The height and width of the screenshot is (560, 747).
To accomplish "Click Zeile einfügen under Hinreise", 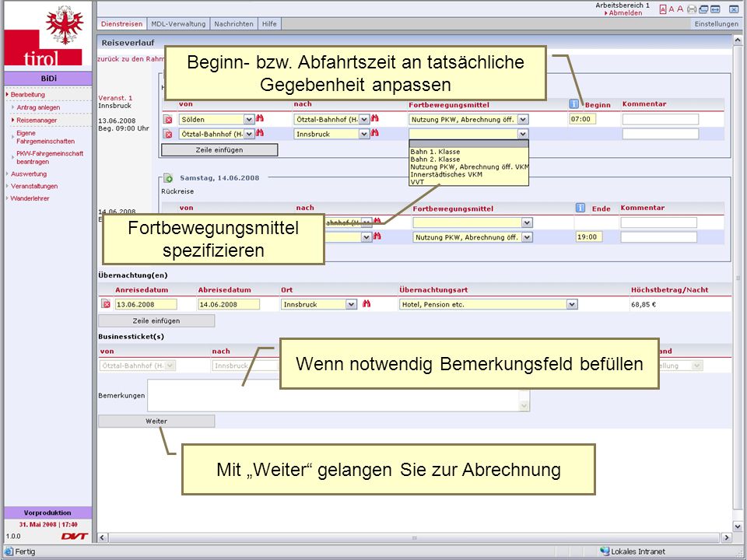I will pyautogui.click(x=219, y=150).
